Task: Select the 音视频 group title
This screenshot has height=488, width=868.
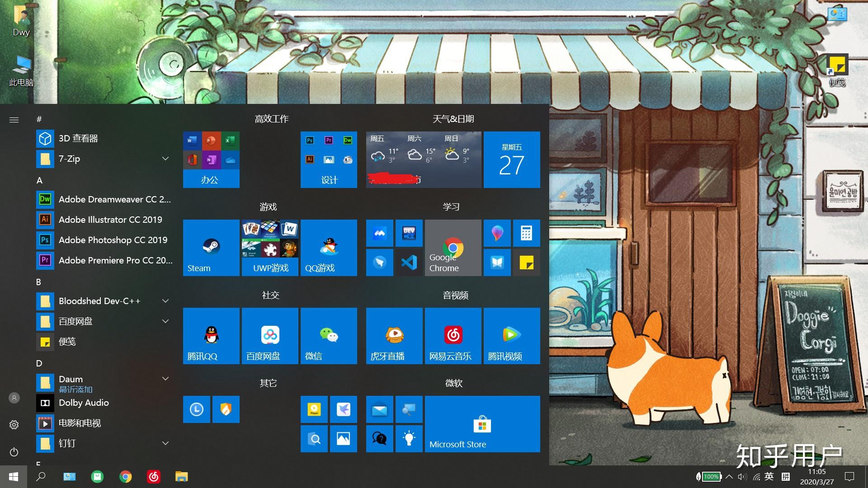Action: coord(455,295)
